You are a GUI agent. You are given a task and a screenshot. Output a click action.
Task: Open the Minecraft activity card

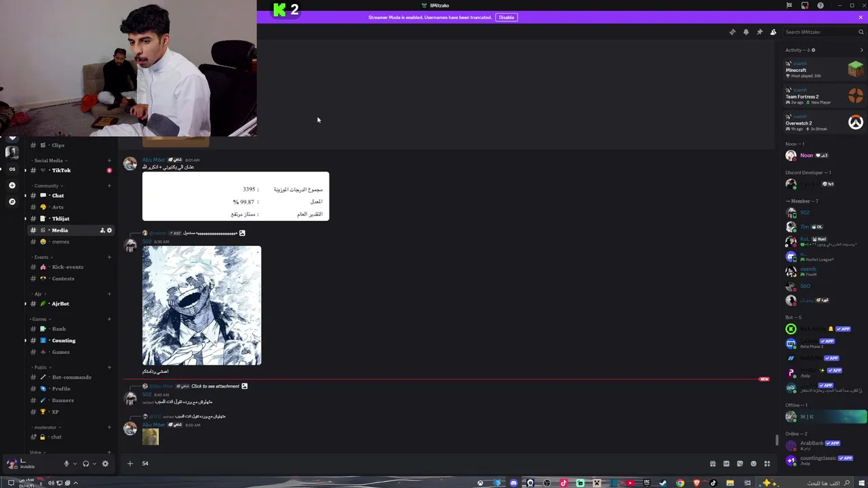click(824, 69)
